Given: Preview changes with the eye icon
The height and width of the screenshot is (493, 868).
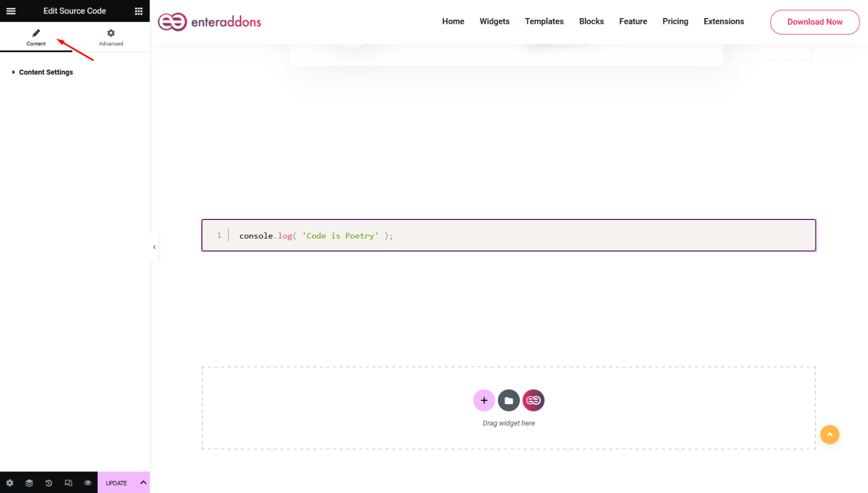Looking at the screenshot, I should pos(88,483).
